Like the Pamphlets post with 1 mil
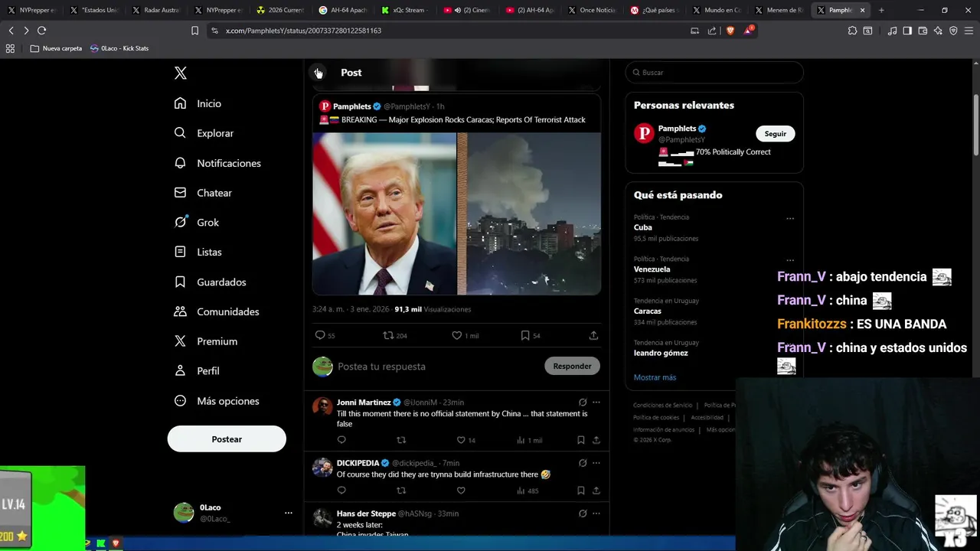The width and height of the screenshot is (980, 551). click(465, 335)
